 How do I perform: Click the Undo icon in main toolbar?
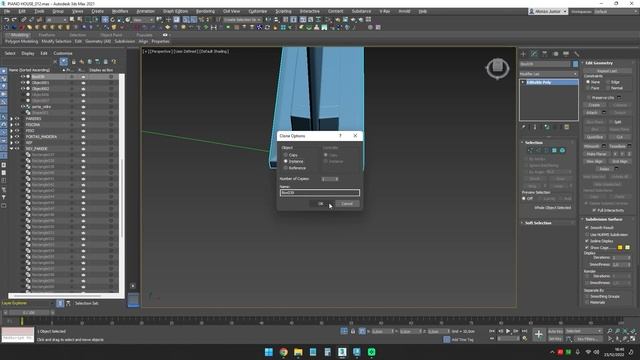[x=7, y=20]
